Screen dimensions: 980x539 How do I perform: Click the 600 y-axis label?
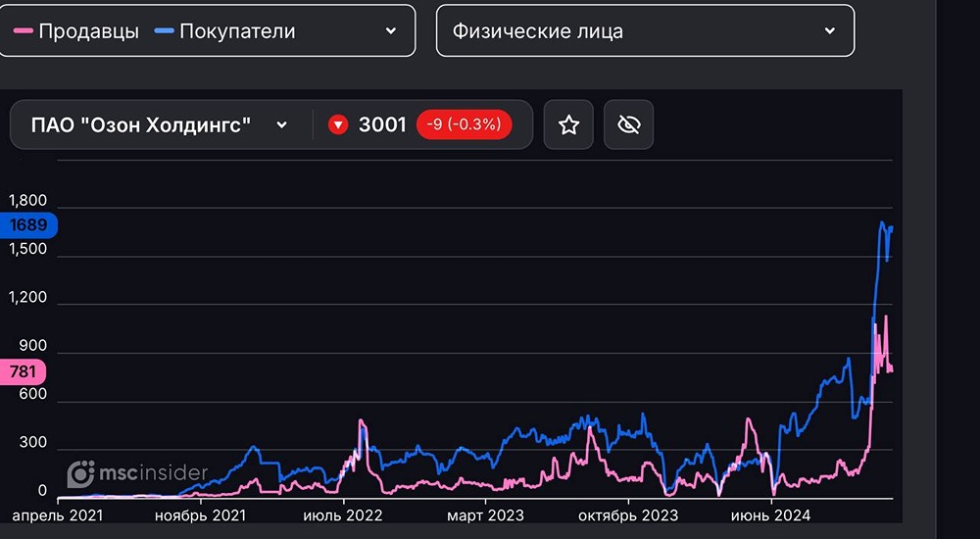coord(33,395)
